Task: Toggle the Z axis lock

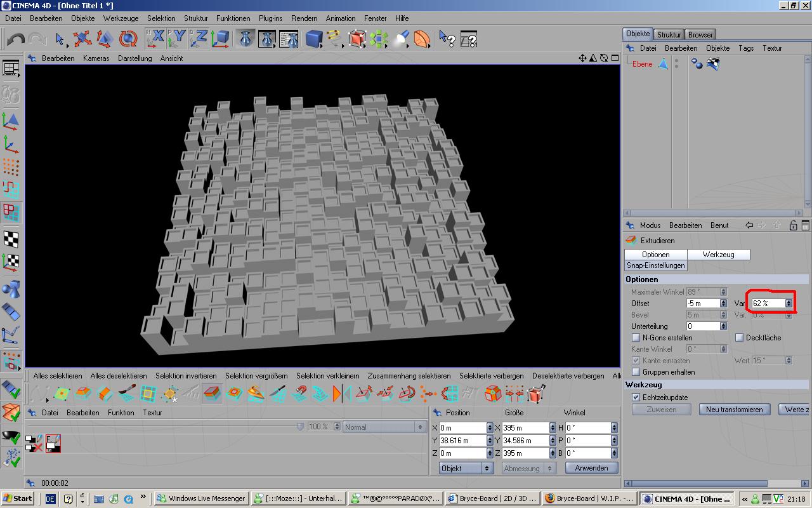Action: click(x=199, y=39)
